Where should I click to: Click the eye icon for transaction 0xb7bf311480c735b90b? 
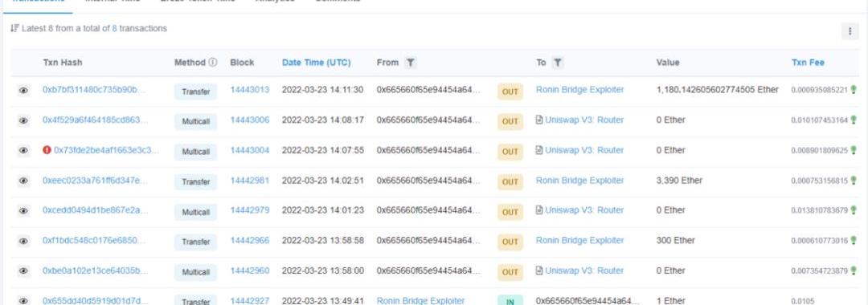pos(23,91)
